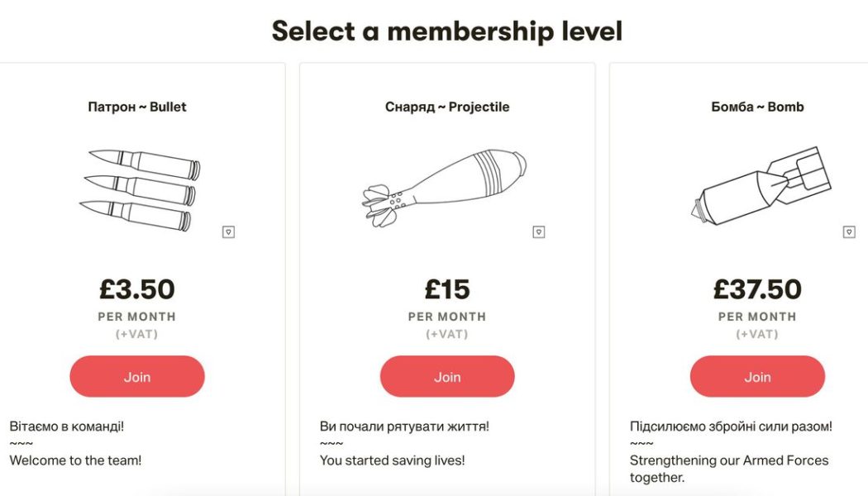The height and width of the screenshot is (496, 868).
Task: Click the bullets illustration
Action: 136,182
